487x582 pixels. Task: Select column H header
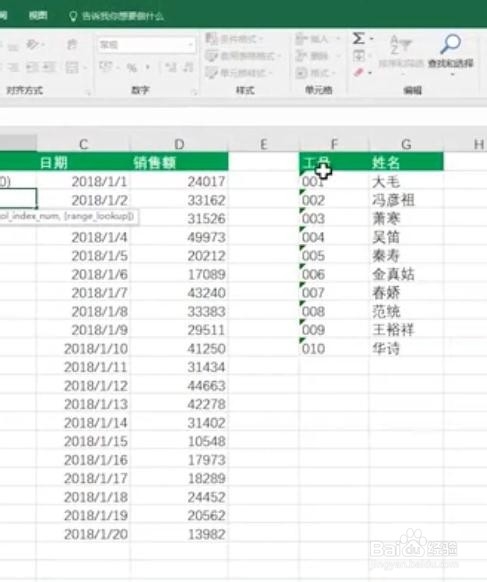(465, 144)
